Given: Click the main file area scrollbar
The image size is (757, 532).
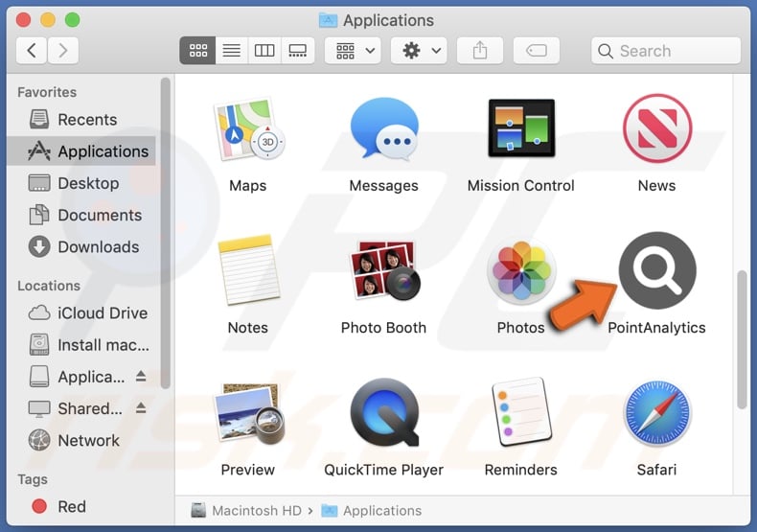Looking at the screenshot, I should point(742,340).
